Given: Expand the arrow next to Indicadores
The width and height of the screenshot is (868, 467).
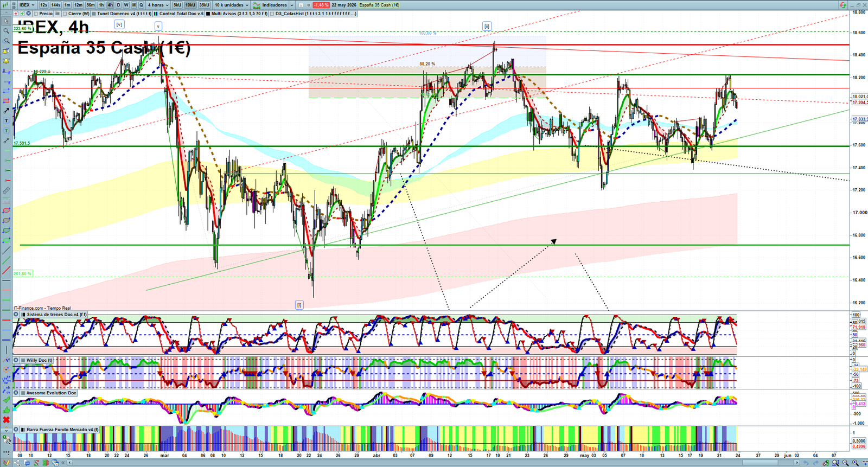Looking at the screenshot, I should click(292, 5).
